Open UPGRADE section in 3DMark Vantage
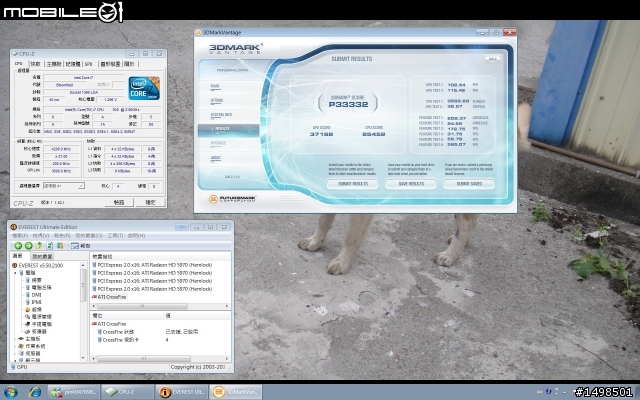 218,143
